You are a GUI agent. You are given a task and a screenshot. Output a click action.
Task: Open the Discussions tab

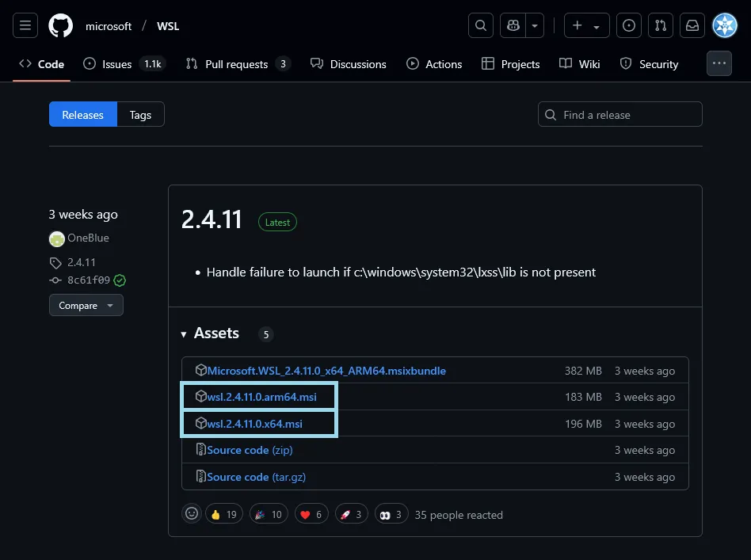349,64
